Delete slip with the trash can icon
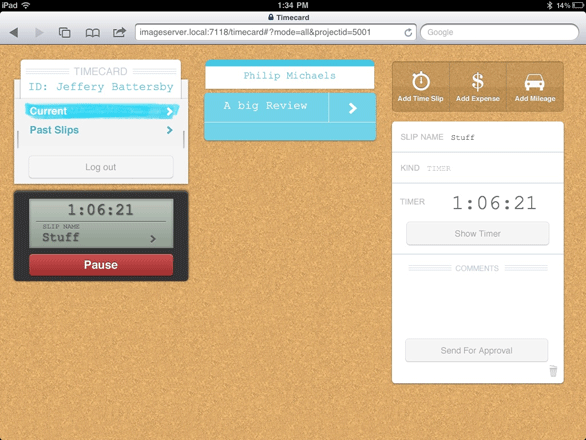This screenshot has height=440, width=586. tap(553, 371)
